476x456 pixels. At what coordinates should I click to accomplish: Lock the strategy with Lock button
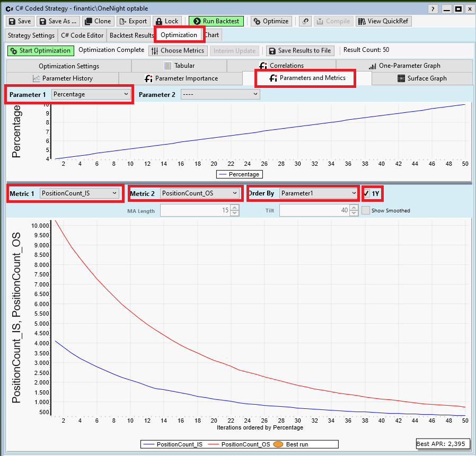(x=166, y=21)
